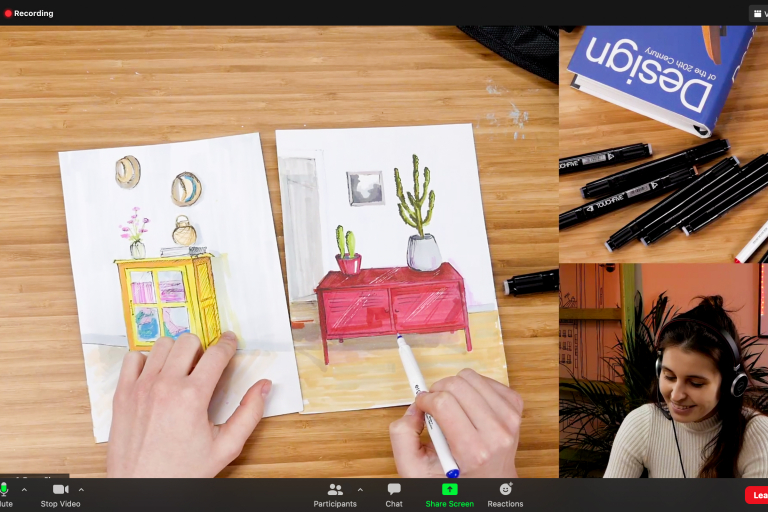Image resolution: width=768 pixels, height=512 pixels.
Task: Turn off camera with Stop Video icon
Action: [60, 489]
